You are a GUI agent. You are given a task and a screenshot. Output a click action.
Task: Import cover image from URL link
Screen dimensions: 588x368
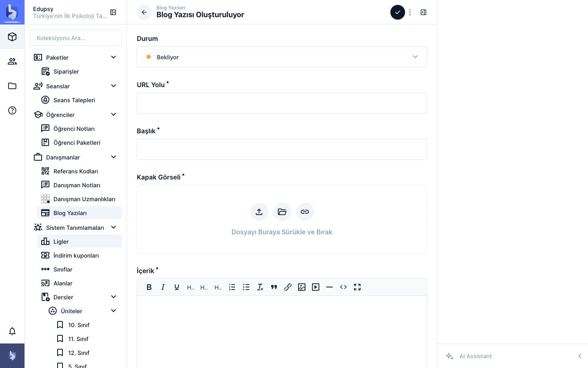305,212
